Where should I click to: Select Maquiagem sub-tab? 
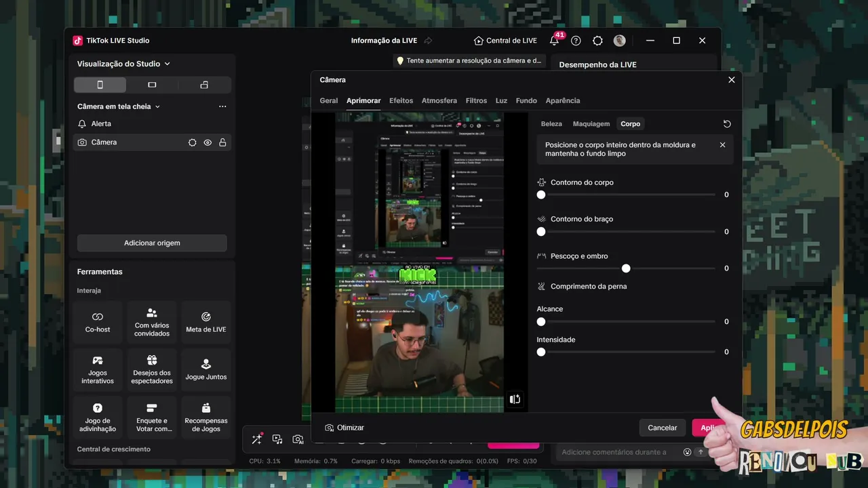(591, 124)
